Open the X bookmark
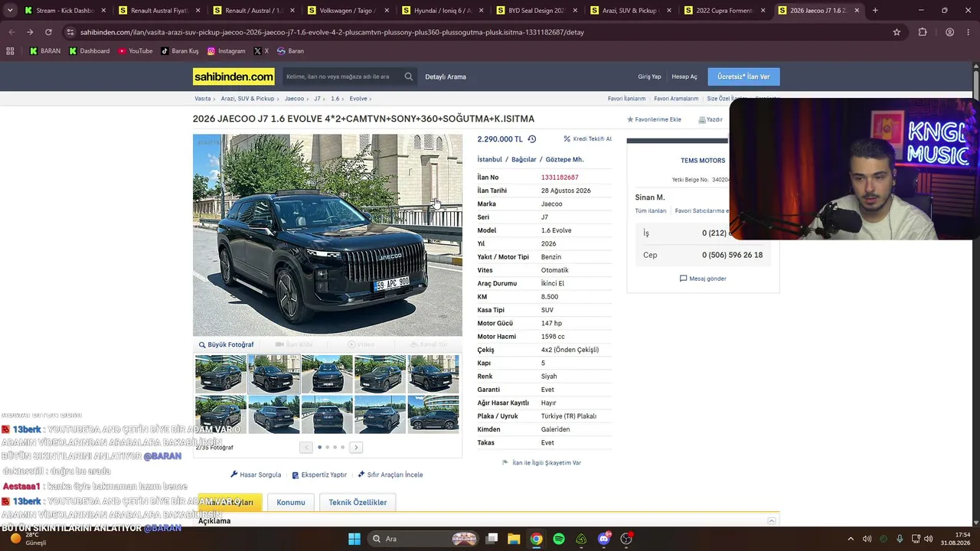The width and height of the screenshot is (980, 551). [x=261, y=51]
